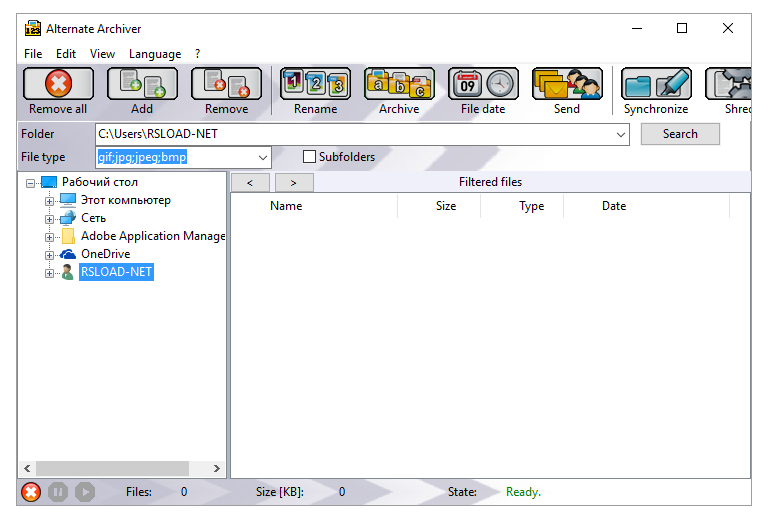The image size is (781, 526).
Task: Open the Rename tool
Action: click(315, 84)
